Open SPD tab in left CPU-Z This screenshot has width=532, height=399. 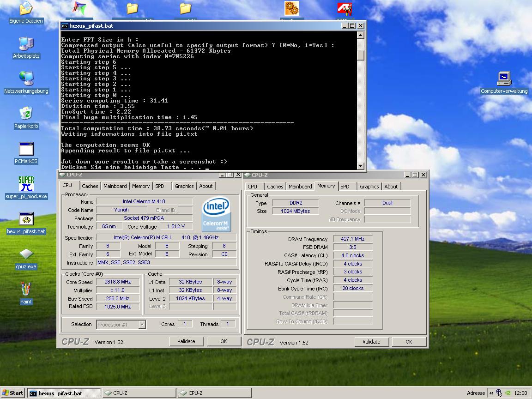[x=160, y=186]
